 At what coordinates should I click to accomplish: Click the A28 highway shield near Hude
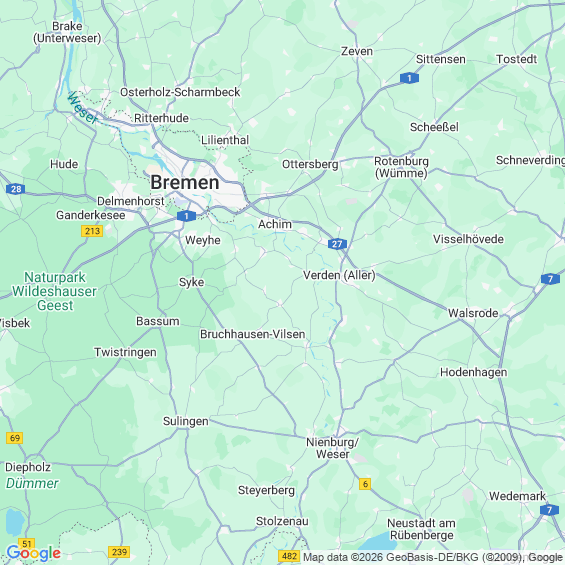[15, 189]
